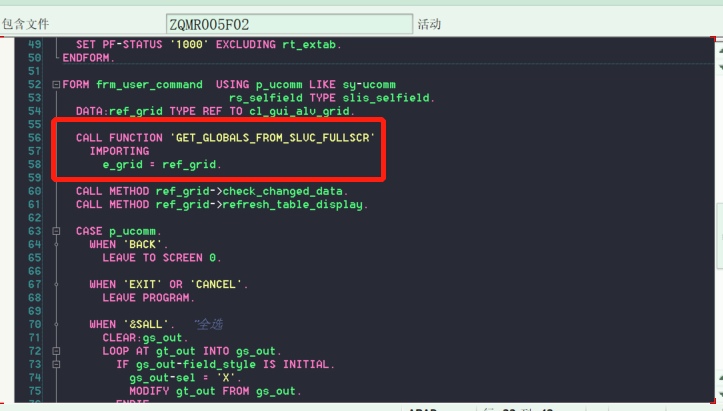Click the 活动 status text
Viewport: 723px width, 411px height.
pyautogui.click(x=429, y=24)
